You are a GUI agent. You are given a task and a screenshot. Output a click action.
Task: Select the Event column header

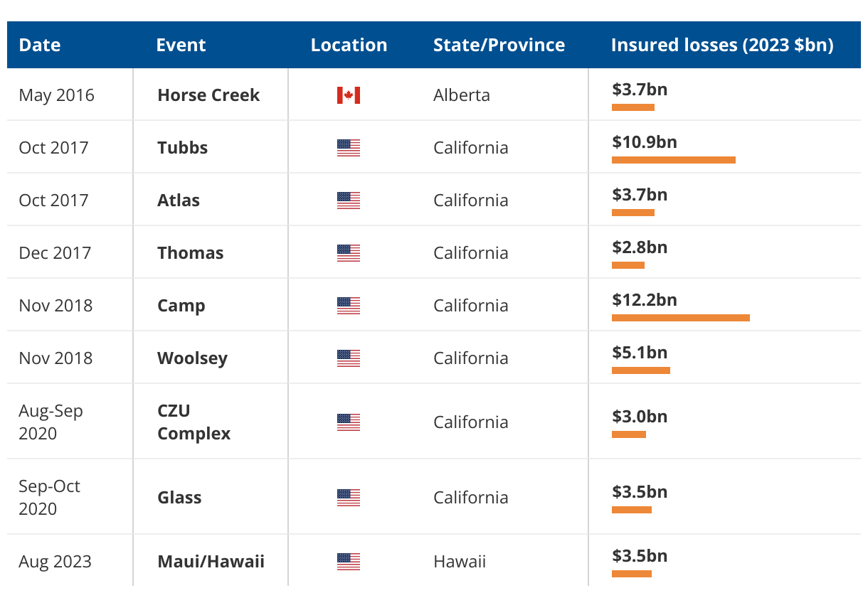point(181,46)
